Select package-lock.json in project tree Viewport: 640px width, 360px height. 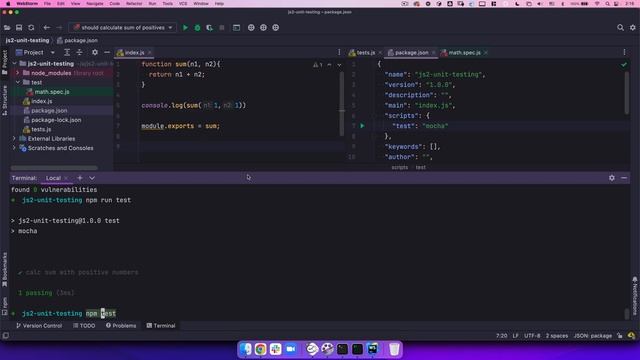pyautogui.click(x=56, y=120)
